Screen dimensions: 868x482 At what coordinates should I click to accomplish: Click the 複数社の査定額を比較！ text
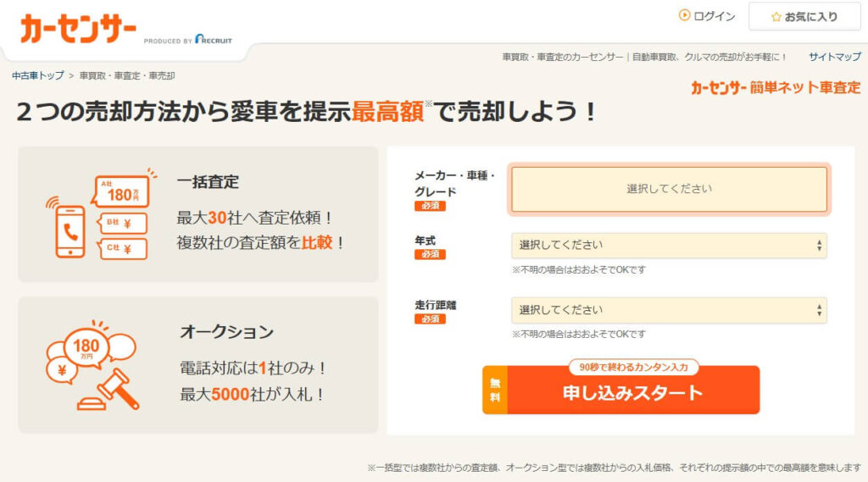(261, 242)
